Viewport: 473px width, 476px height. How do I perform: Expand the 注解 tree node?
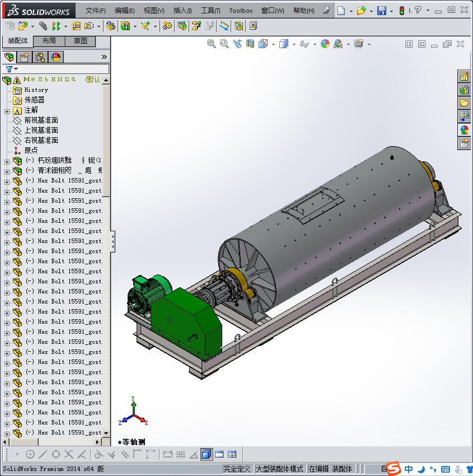point(7,111)
